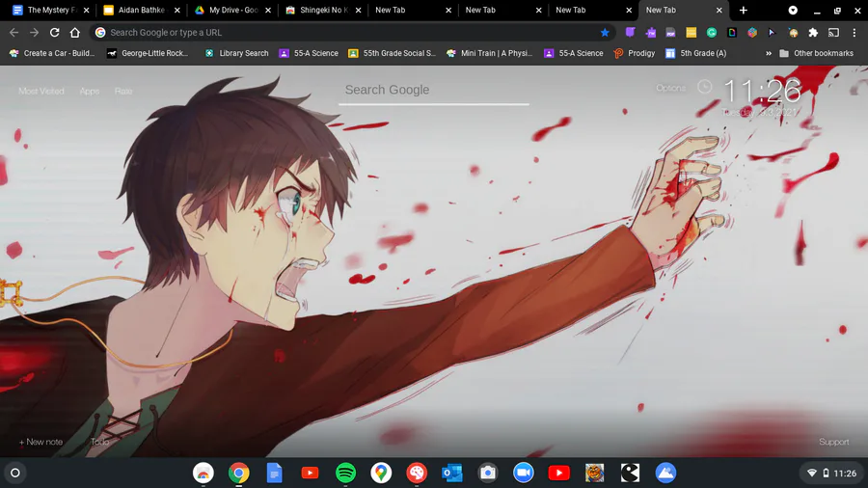The image size is (868, 488).
Task: Click the clock icon beside Options
Action: 704,87
